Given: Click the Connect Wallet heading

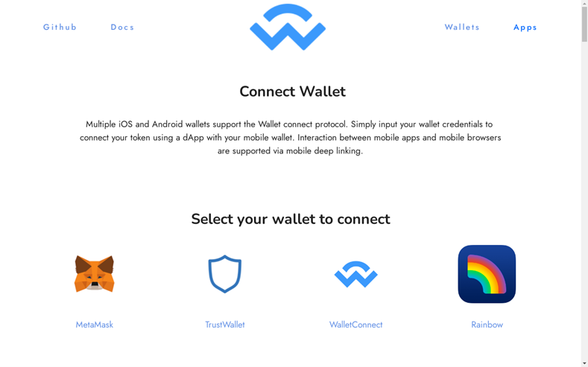Looking at the screenshot, I should coord(292,92).
